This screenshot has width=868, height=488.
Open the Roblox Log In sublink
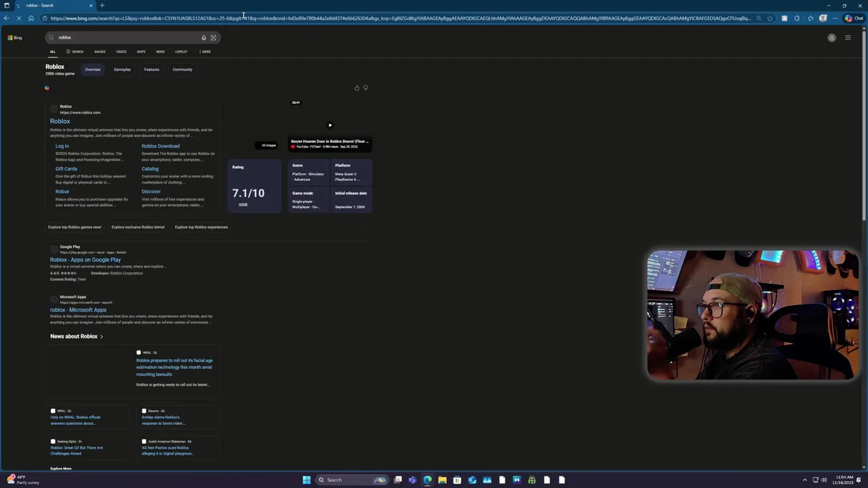pyautogui.click(x=62, y=146)
